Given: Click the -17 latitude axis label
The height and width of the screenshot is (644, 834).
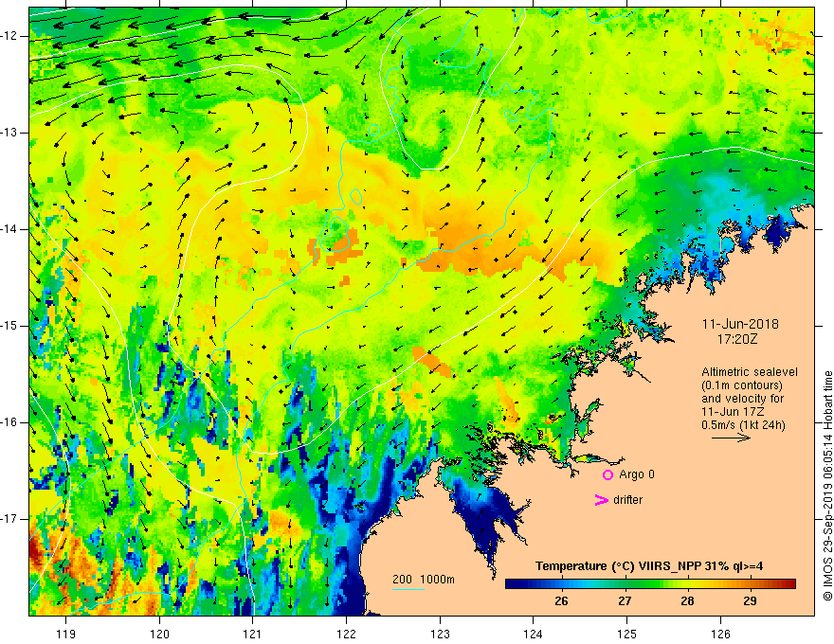Looking at the screenshot, I should tap(9, 519).
